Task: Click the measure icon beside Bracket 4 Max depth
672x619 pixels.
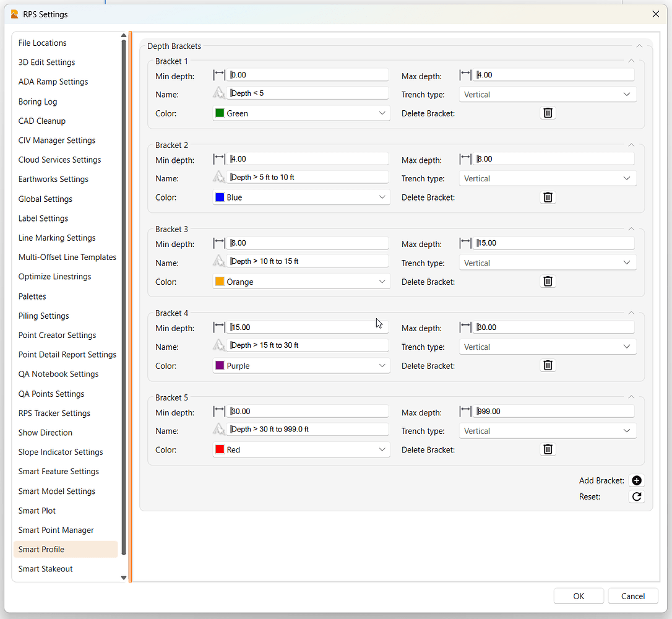Action: (x=465, y=327)
